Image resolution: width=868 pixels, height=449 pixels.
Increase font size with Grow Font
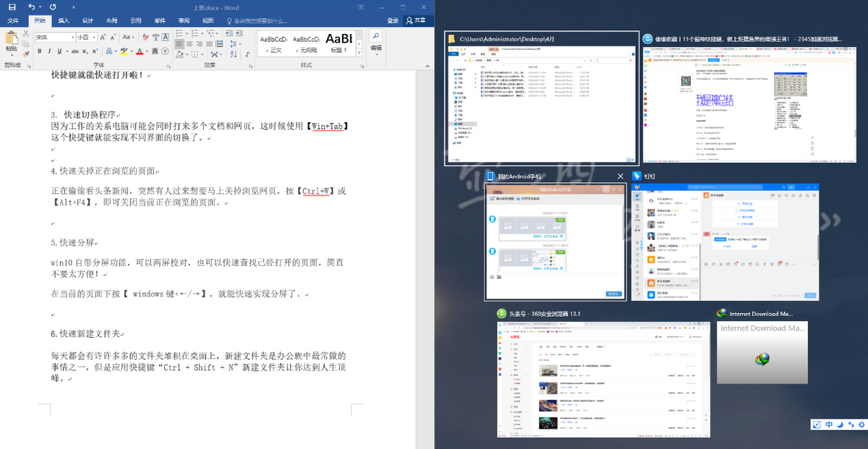pos(103,37)
